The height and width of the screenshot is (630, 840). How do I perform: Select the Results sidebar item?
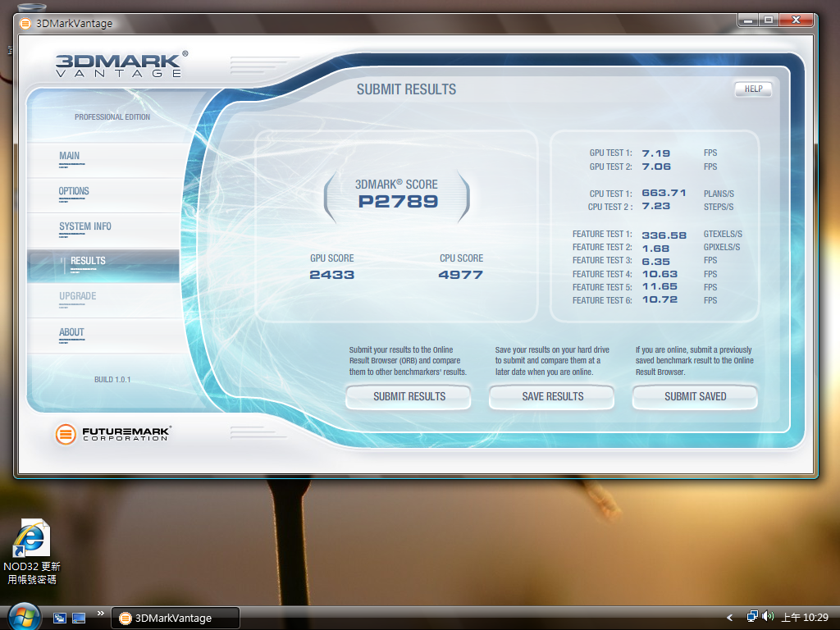point(88,261)
